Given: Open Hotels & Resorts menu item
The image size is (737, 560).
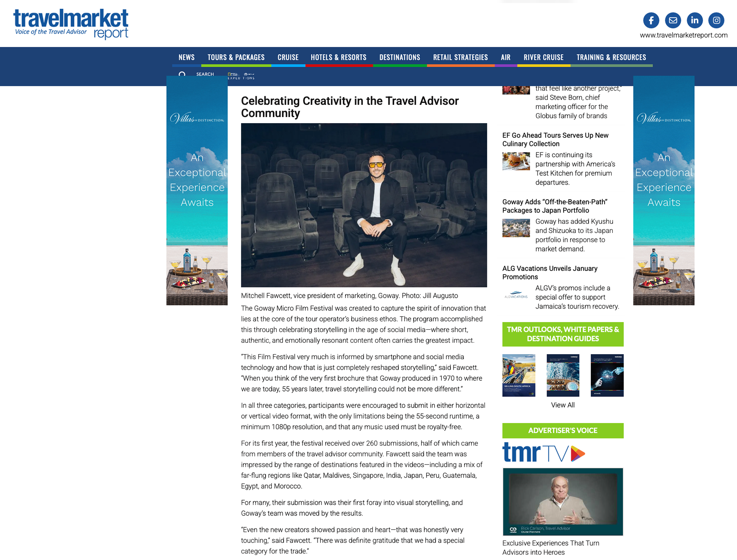Looking at the screenshot, I should coord(339,57).
